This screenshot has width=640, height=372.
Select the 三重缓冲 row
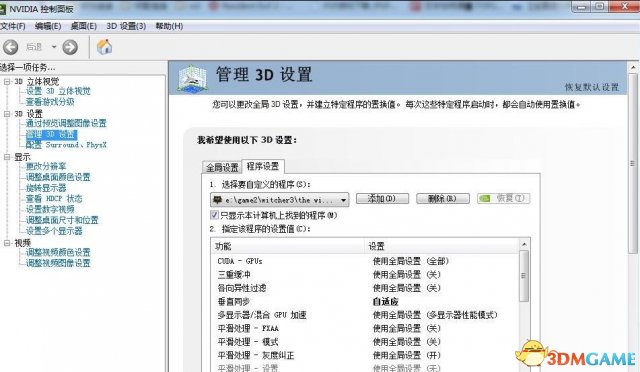365,274
